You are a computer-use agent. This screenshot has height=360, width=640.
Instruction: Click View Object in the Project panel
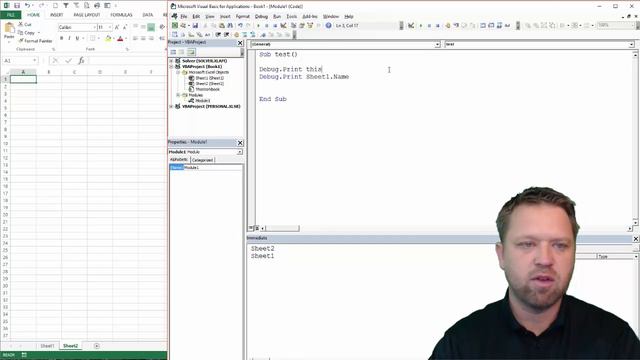182,52
